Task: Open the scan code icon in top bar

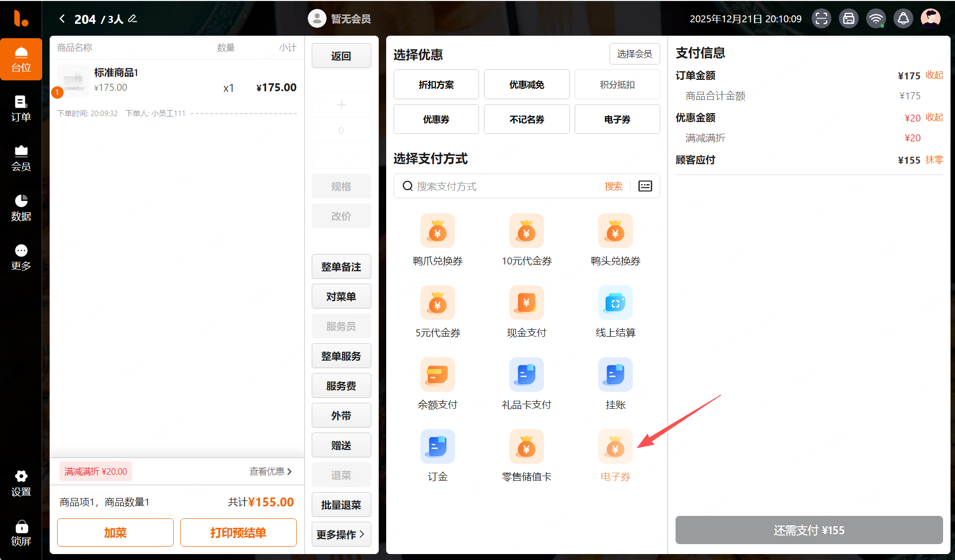Action: [821, 19]
